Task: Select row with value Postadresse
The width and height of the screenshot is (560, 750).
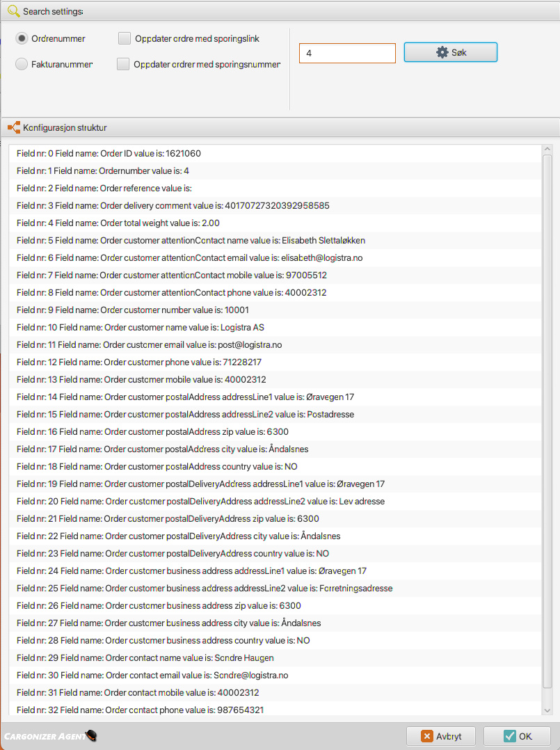Action: pos(275,414)
